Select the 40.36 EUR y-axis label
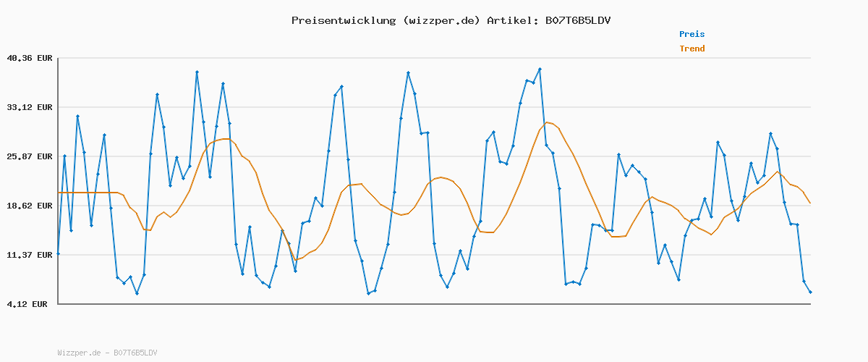The width and height of the screenshot is (868, 362). (x=29, y=58)
